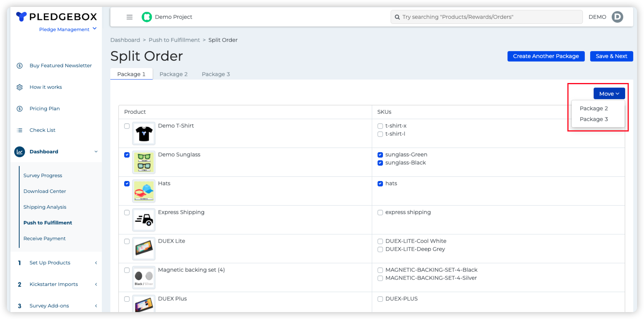
Task: Uncheck the sunglass-Black SKU checkbox
Action: click(x=380, y=163)
